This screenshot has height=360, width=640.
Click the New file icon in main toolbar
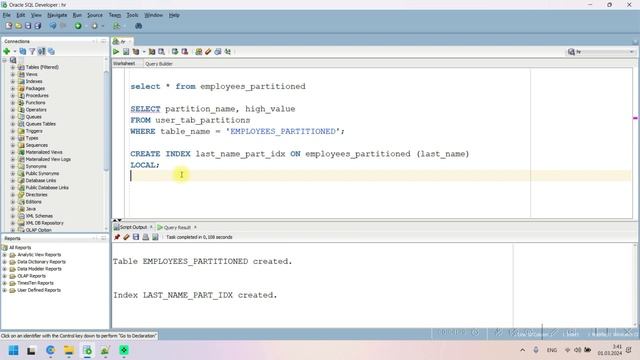click(x=9, y=26)
